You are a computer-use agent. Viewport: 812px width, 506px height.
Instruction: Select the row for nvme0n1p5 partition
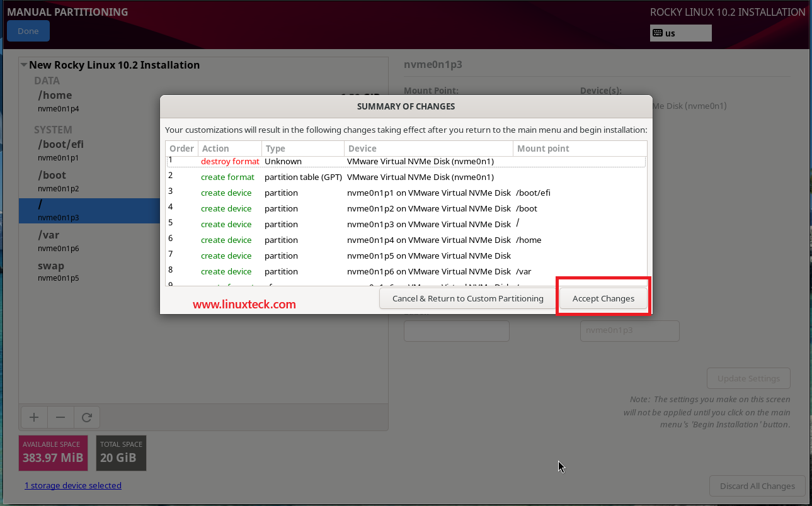point(406,256)
